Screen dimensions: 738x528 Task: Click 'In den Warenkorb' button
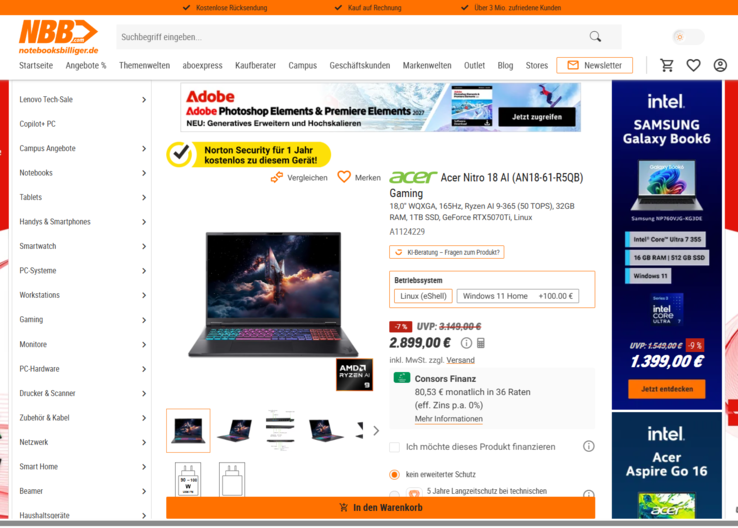tap(380, 507)
